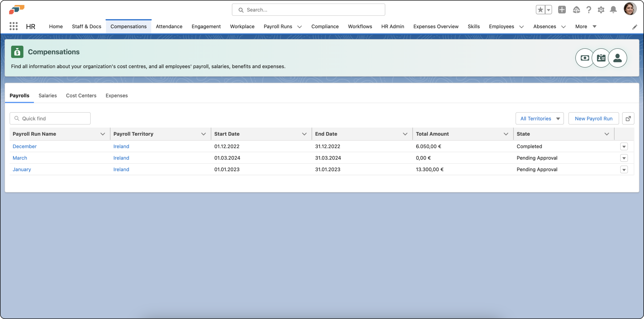Open the January payroll run link
The image size is (644, 319).
pos(22,170)
